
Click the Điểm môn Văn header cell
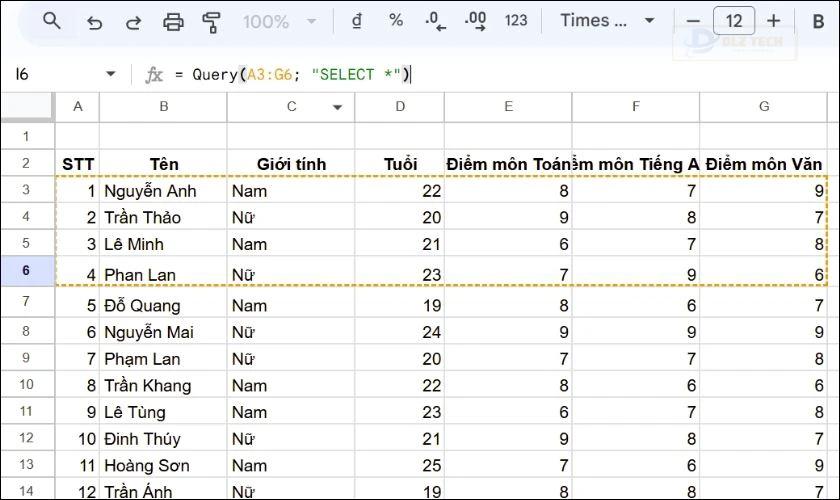tap(764, 163)
